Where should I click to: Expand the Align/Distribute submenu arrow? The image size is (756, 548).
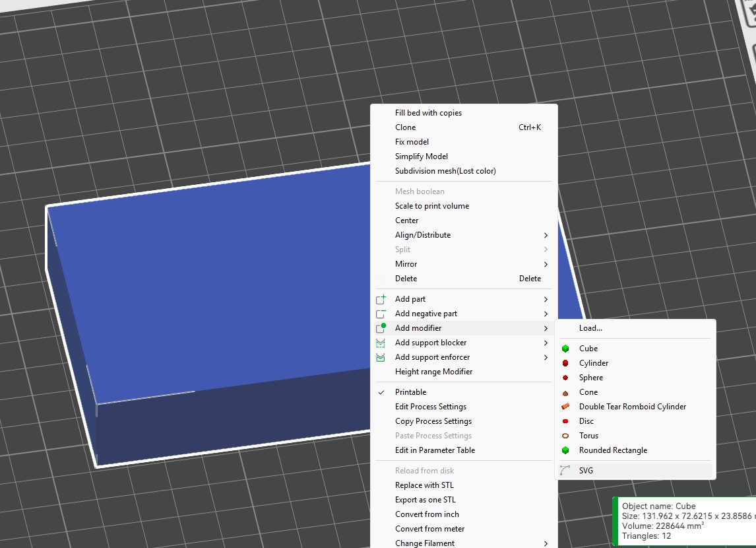546,235
